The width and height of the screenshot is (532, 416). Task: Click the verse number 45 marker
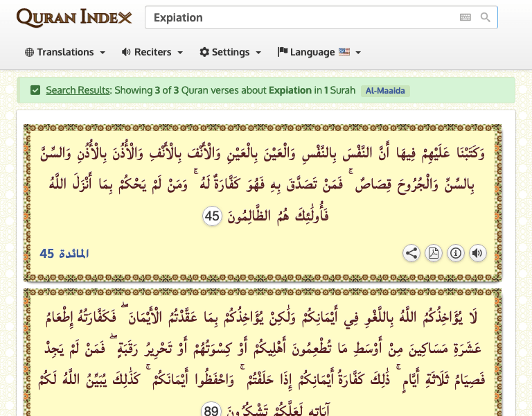click(x=212, y=216)
